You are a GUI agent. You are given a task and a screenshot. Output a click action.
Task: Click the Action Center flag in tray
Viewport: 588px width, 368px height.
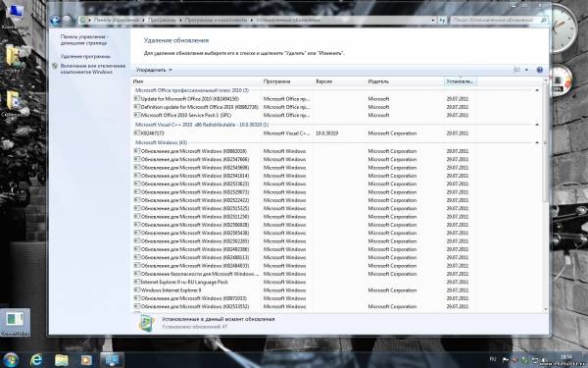point(506,360)
